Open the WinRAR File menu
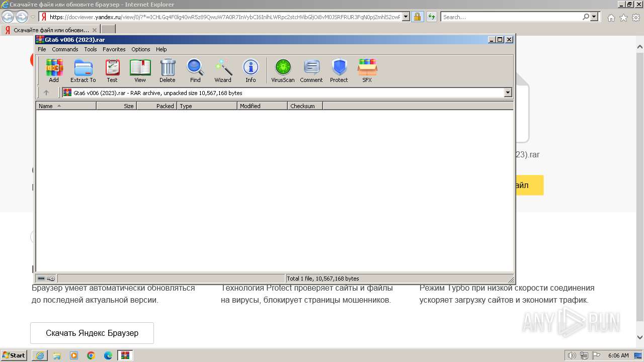 point(42,49)
